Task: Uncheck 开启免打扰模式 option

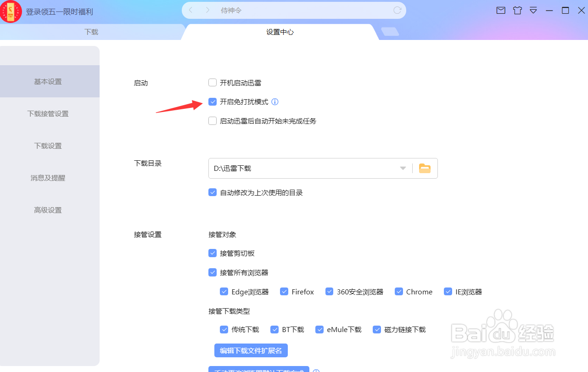Action: click(213, 102)
